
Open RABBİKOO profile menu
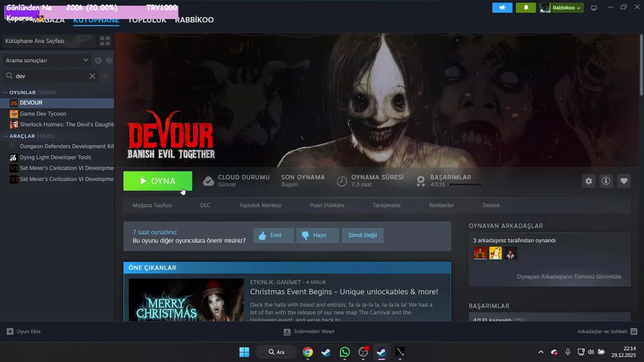tap(194, 20)
